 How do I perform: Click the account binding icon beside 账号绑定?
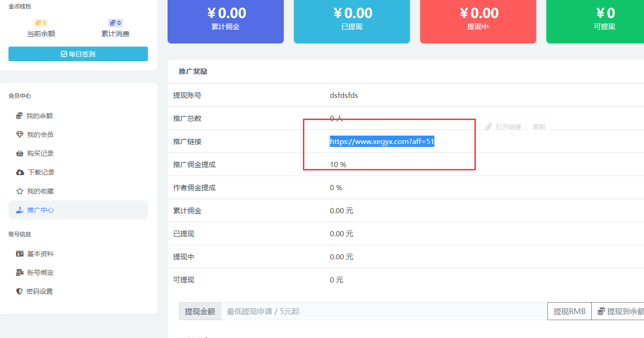[19, 273]
